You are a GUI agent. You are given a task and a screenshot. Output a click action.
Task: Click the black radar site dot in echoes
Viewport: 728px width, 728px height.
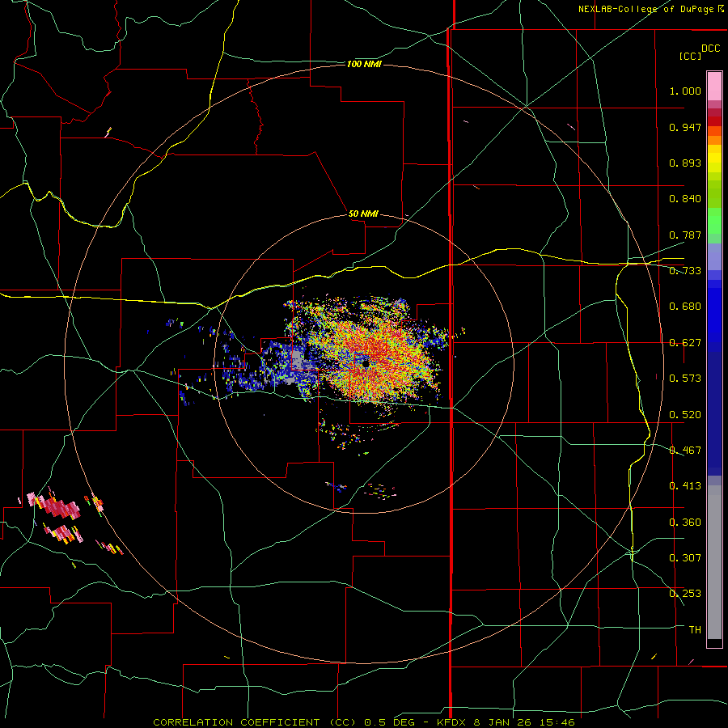(366, 365)
